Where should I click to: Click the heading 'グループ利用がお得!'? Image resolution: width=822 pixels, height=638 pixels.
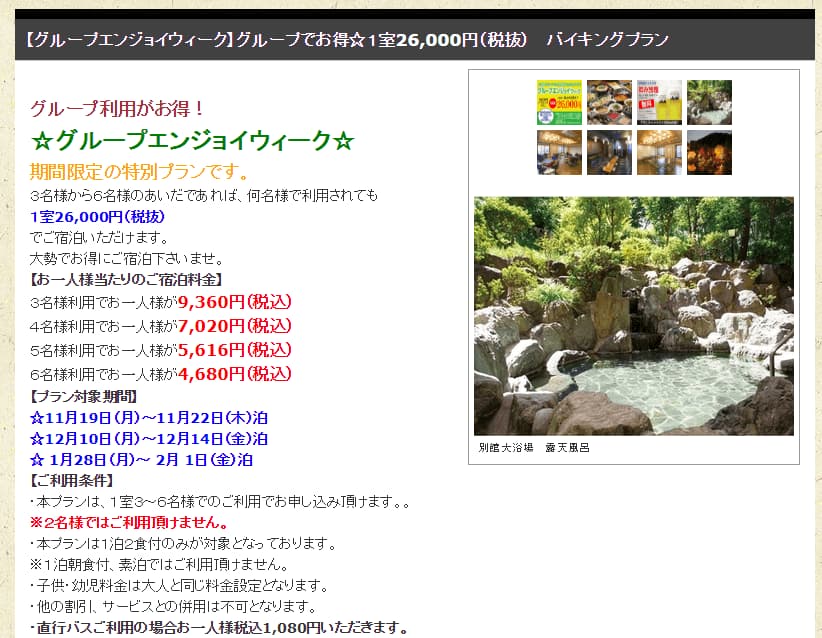point(117,109)
